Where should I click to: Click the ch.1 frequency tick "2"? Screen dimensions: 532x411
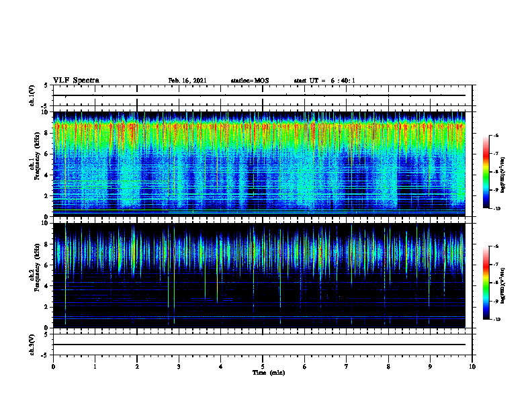click(x=47, y=196)
